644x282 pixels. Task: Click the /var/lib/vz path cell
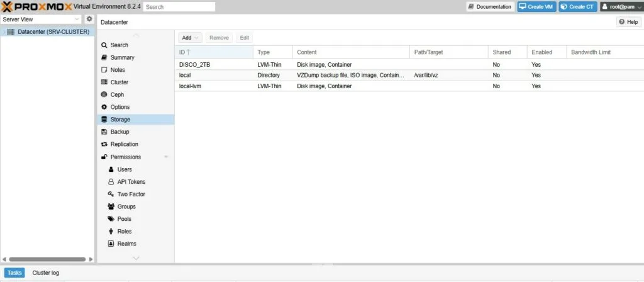448,76
